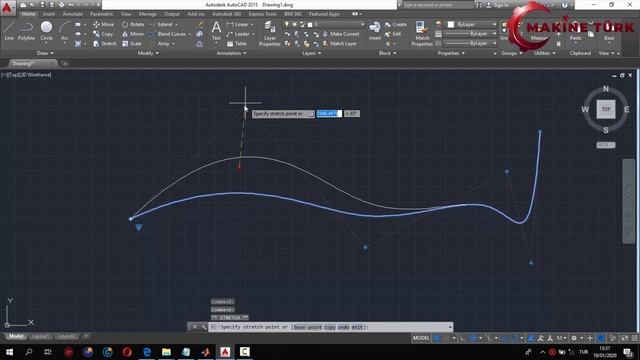This screenshot has width=640, height=360.
Task: Expand the Draw panel
Action: point(45,53)
